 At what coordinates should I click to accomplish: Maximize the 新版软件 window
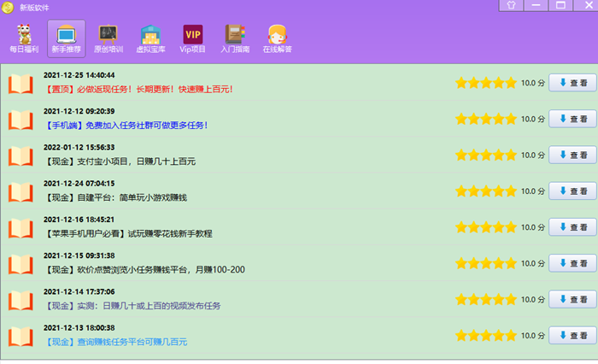pos(560,5)
